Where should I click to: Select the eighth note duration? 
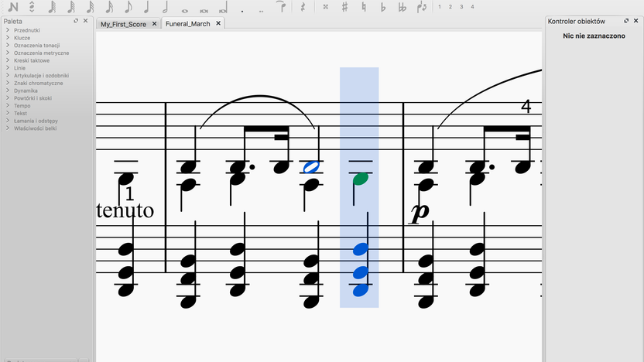click(x=128, y=6)
